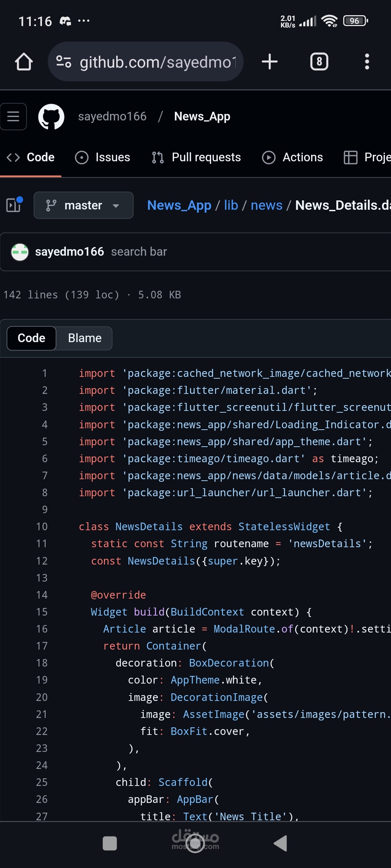This screenshot has width=391, height=868.
Task: Open the Issues tab
Action: pos(102,157)
